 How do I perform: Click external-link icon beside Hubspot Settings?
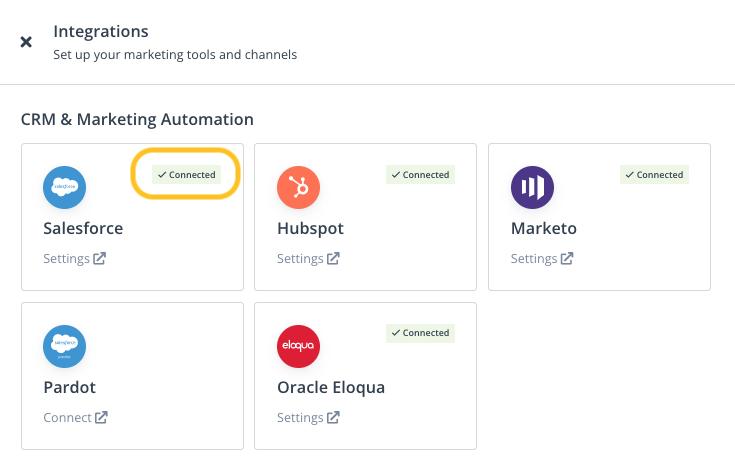point(334,259)
